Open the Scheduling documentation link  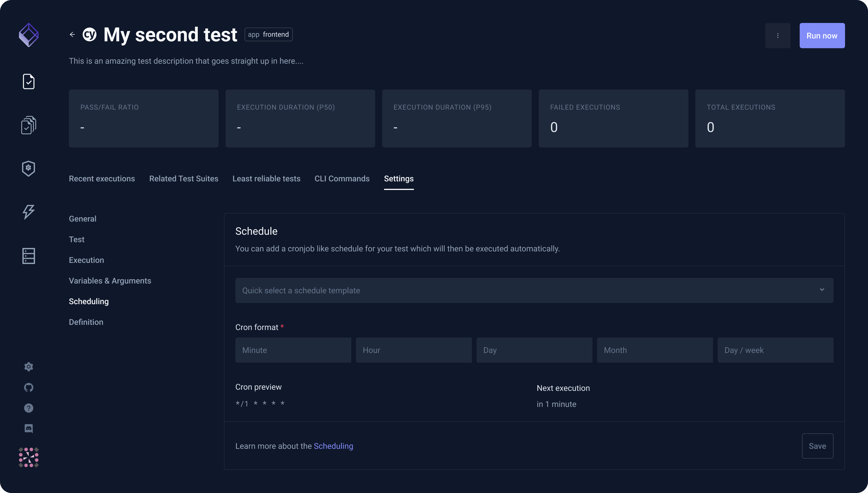click(x=334, y=446)
